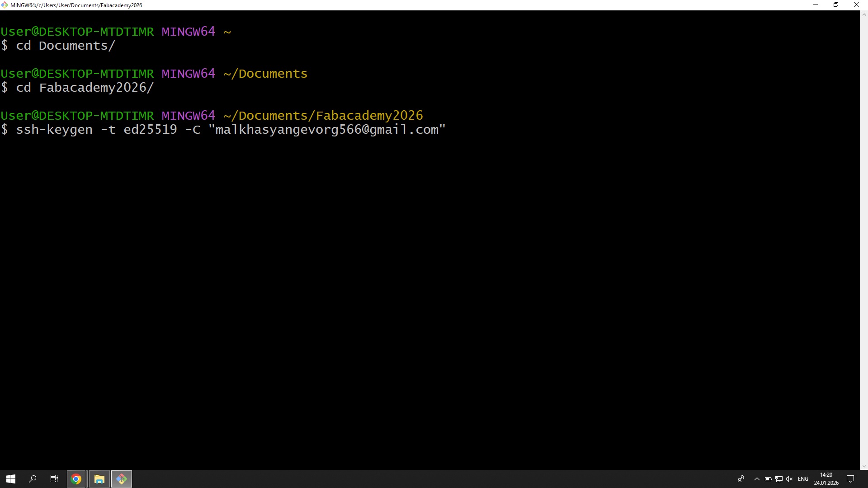
Task: Expand hidden tray icons chevron
Action: (757, 479)
